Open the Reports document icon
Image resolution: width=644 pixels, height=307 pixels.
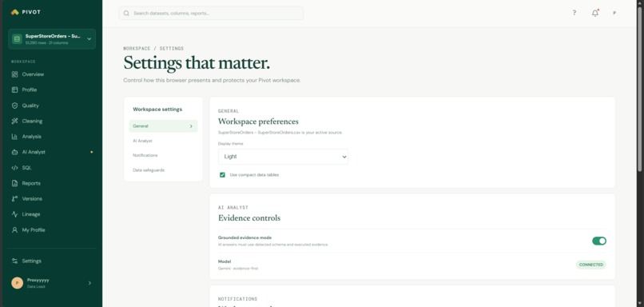tap(15, 183)
